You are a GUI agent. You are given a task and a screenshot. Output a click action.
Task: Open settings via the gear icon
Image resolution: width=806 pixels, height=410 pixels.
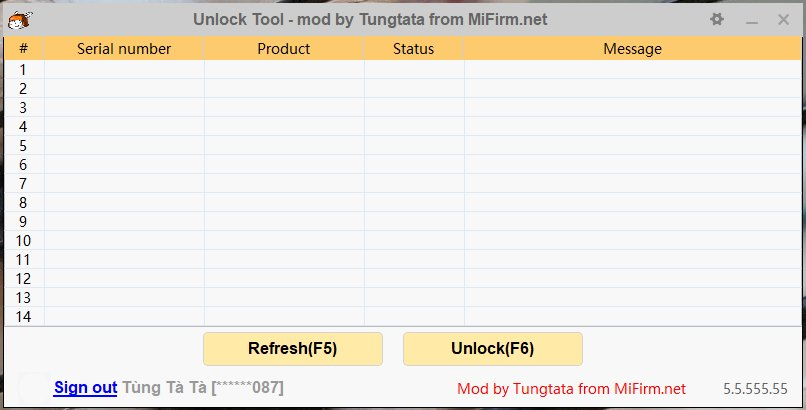tap(716, 19)
